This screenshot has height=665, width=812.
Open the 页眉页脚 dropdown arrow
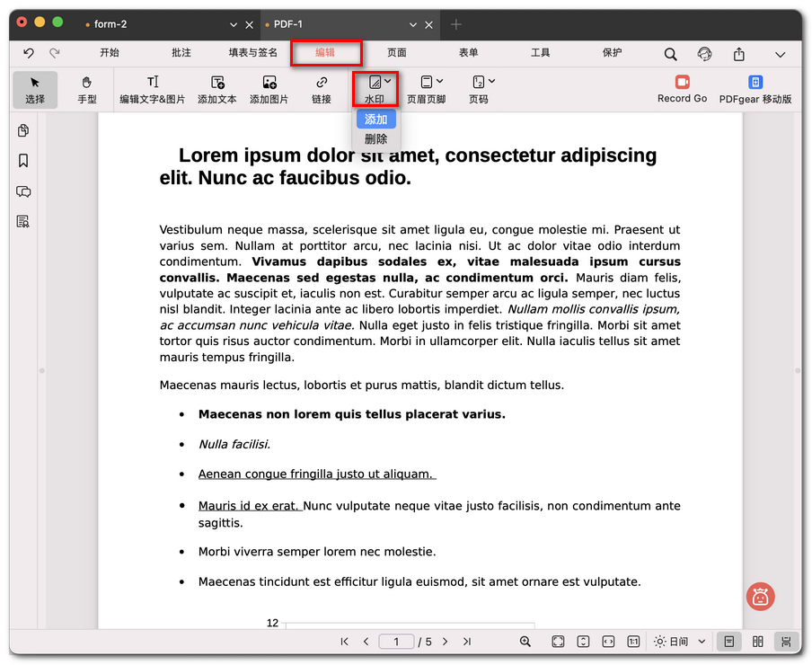tap(439, 81)
